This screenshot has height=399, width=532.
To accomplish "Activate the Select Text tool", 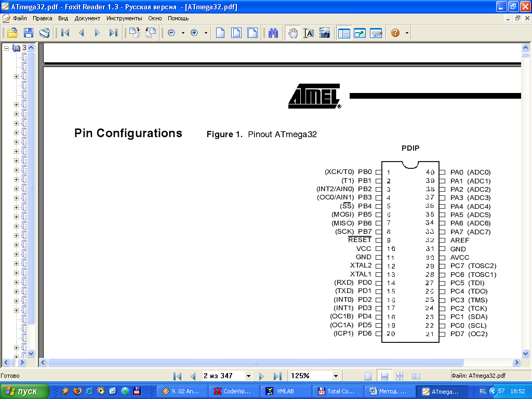I will (x=309, y=33).
